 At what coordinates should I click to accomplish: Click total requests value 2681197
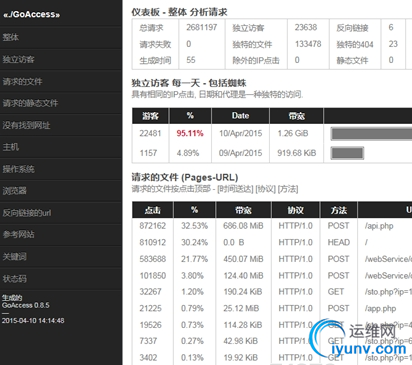202,27
